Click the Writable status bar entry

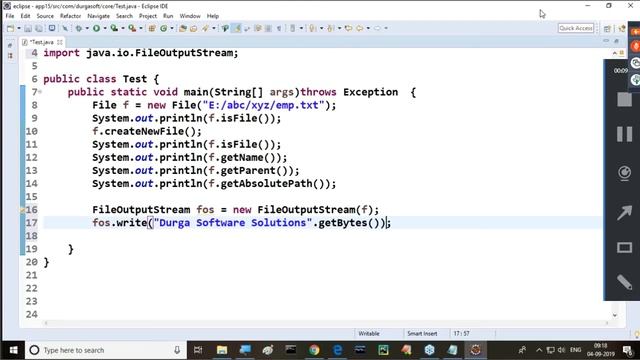tap(369, 333)
